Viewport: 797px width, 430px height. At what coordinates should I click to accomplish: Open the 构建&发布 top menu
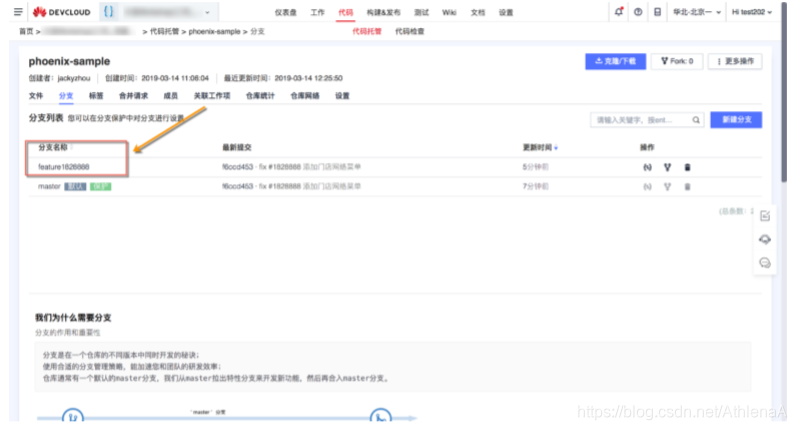coord(383,12)
